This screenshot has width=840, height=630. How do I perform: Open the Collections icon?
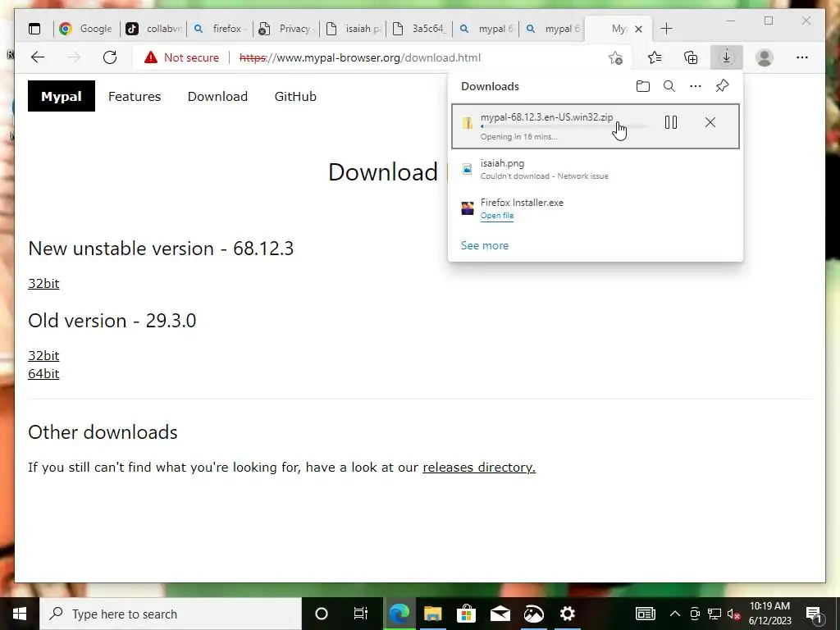691,57
